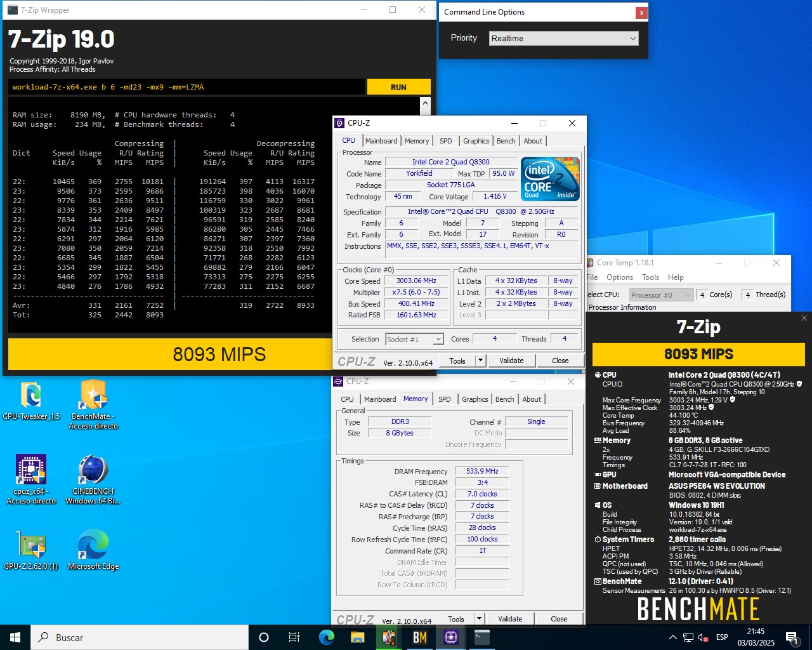Open Processor #0 dropdown in Core Temp

pyautogui.click(x=661, y=295)
